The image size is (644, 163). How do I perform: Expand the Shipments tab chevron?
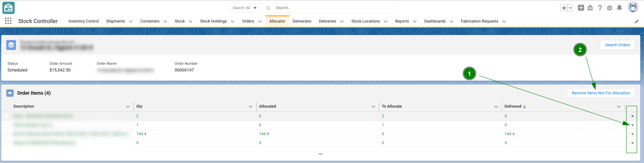(130, 22)
